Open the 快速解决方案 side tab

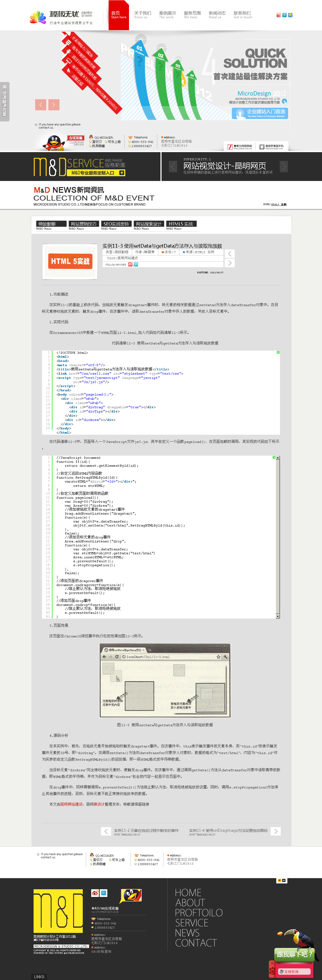point(4,102)
